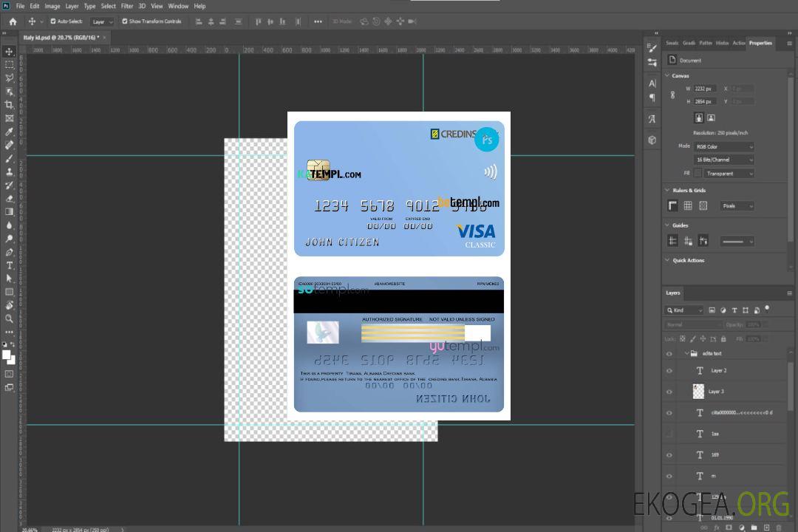798x532 pixels.
Task: Toggle Show Transform Controls checkbox
Action: tap(125, 21)
